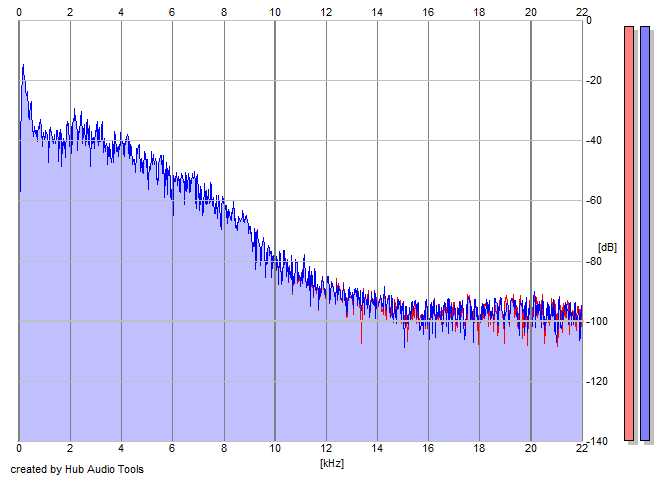Click the -60 dB scale label

click(x=594, y=200)
